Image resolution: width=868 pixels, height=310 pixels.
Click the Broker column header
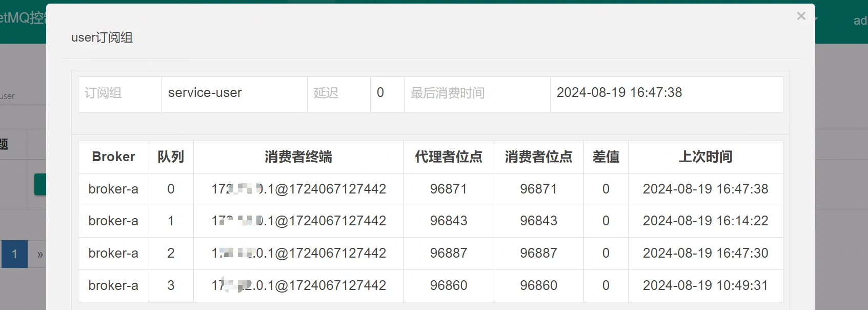point(113,157)
